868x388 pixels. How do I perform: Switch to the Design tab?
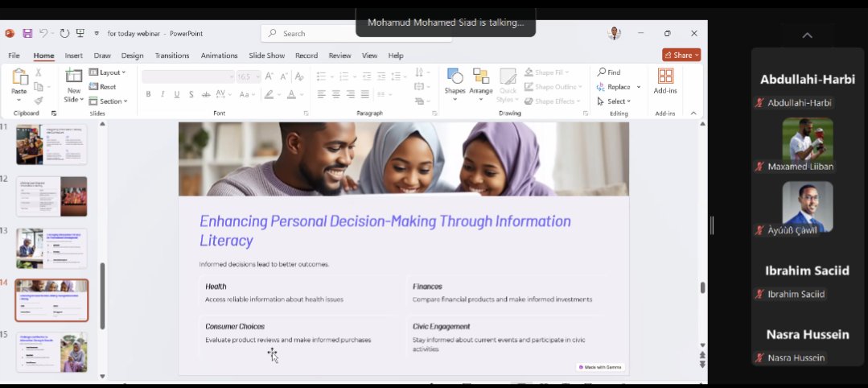coord(132,56)
